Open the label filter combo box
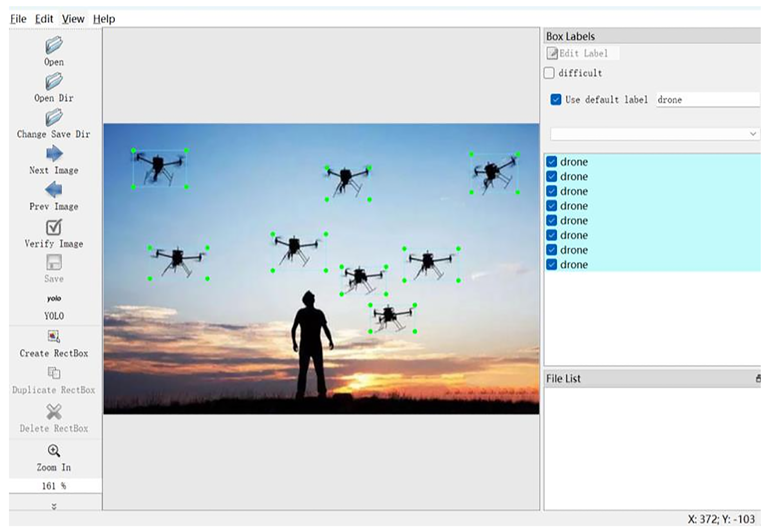The width and height of the screenshot is (771, 532). click(x=655, y=134)
